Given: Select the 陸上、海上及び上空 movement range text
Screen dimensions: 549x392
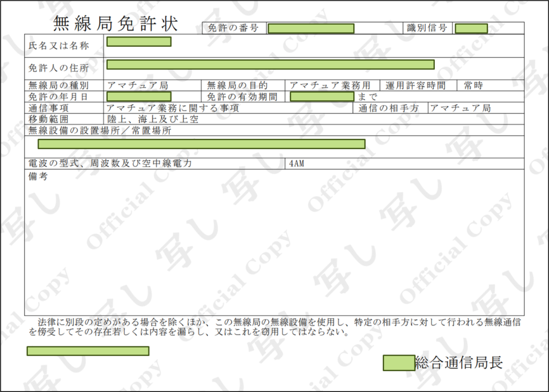Looking at the screenshot, I should click(x=153, y=119).
